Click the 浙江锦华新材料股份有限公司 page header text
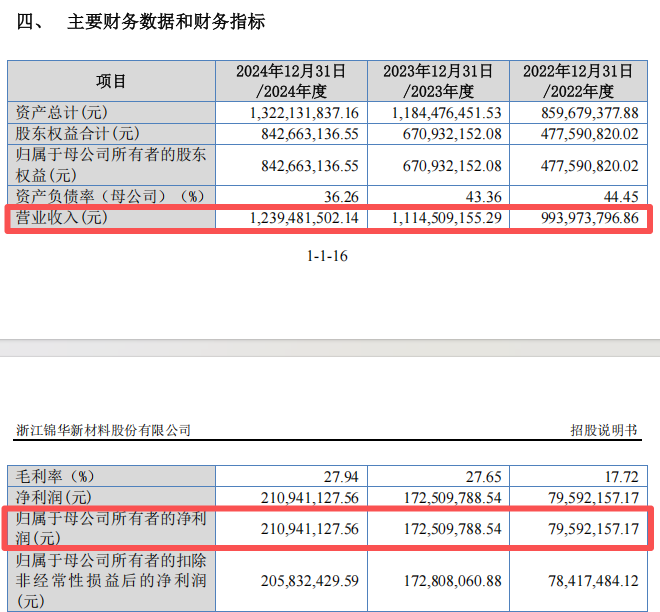Screen dimensions: 660x612 [103, 430]
